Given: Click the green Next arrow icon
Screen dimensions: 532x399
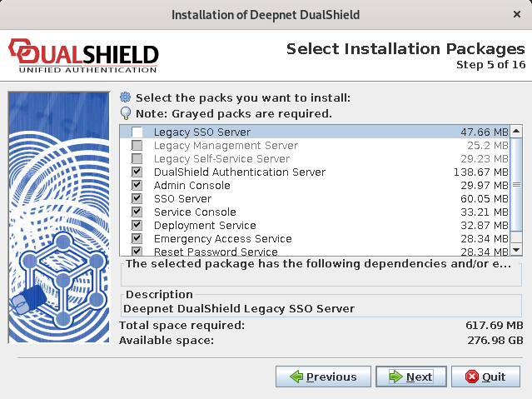Looking at the screenshot, I should pyautogui.click(x=395, y=377).
